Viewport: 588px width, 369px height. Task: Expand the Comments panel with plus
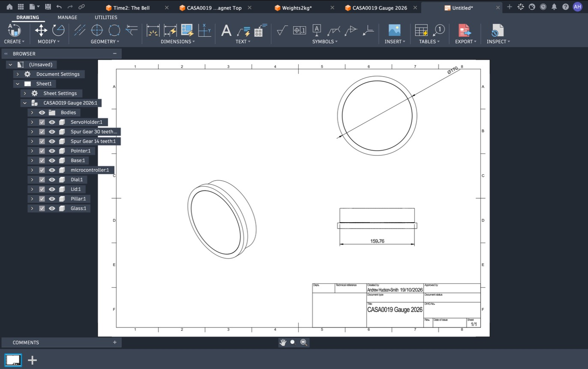[114, 342]
